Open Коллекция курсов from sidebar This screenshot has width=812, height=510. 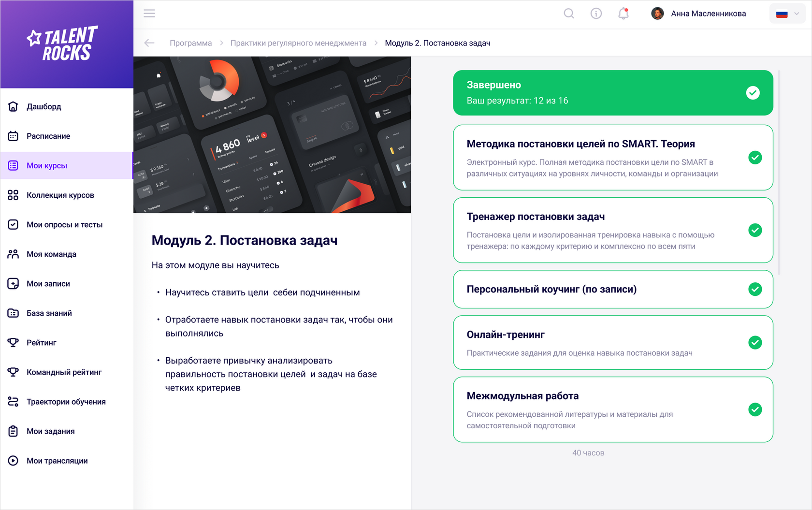click(60, 195)
